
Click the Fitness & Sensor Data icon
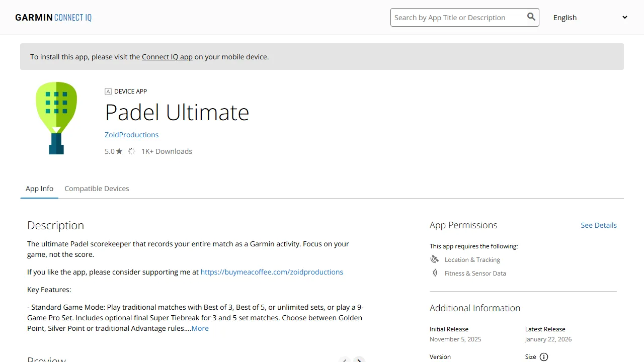pyautogui.click(x=435, y=273)
